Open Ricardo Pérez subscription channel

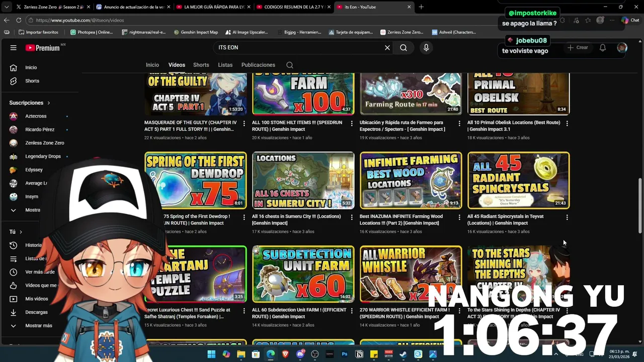(x=39, y=130)
